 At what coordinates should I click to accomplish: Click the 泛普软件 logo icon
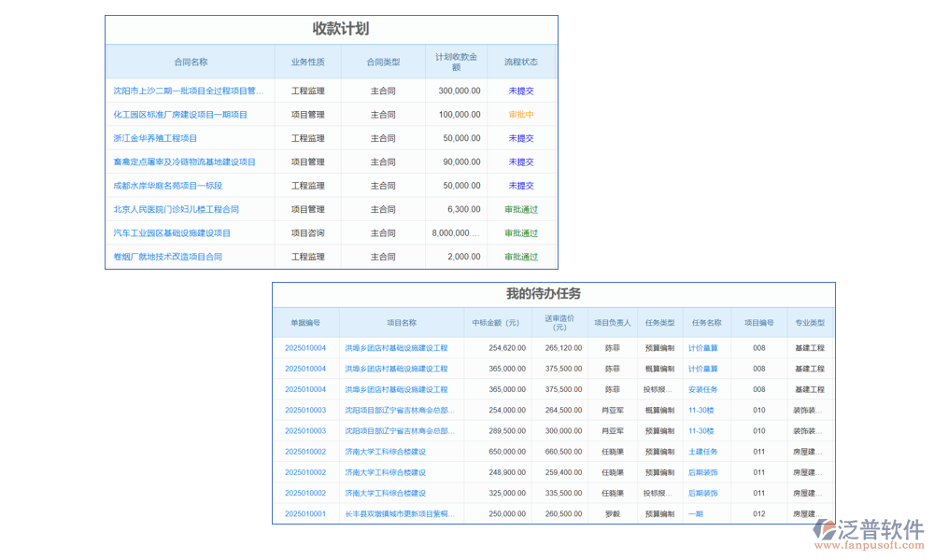(x=826, y=527)
